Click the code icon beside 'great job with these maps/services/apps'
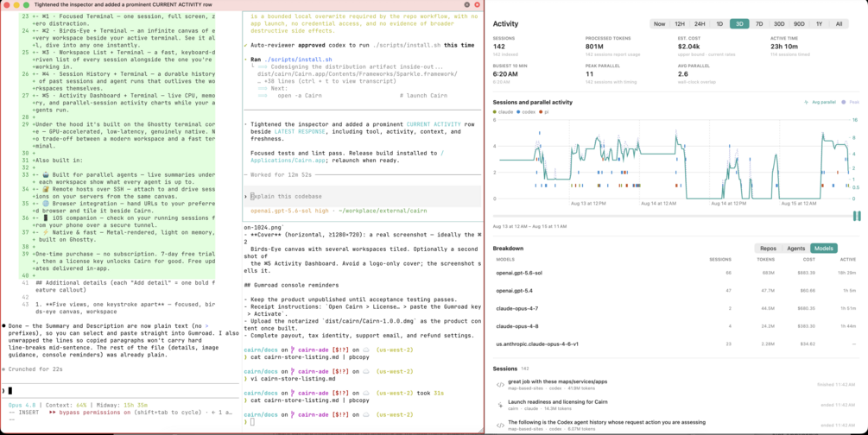Image resolution: width=868 pixels, height=435 pixels. coord(500,385)
